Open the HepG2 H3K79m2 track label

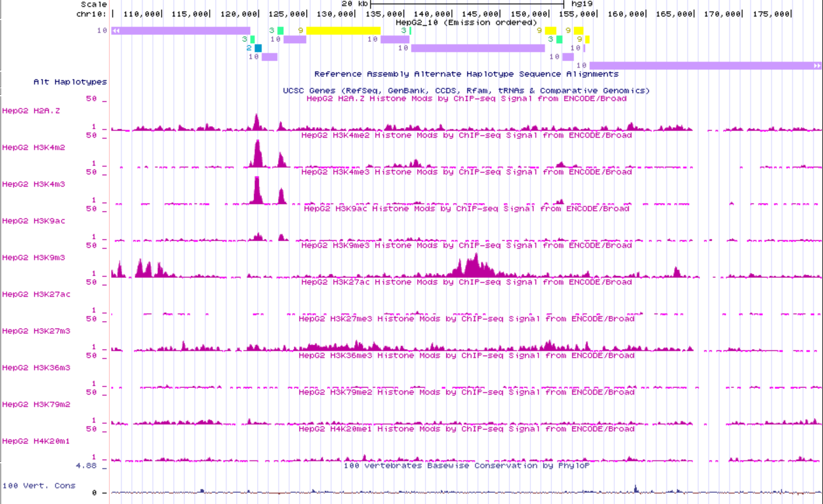pos(36,404)
